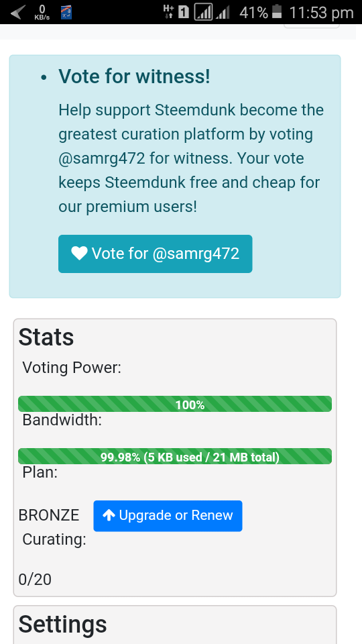Tap the back arrow in status bar
This screenshot has height=644, width=362.
(17, 12)
